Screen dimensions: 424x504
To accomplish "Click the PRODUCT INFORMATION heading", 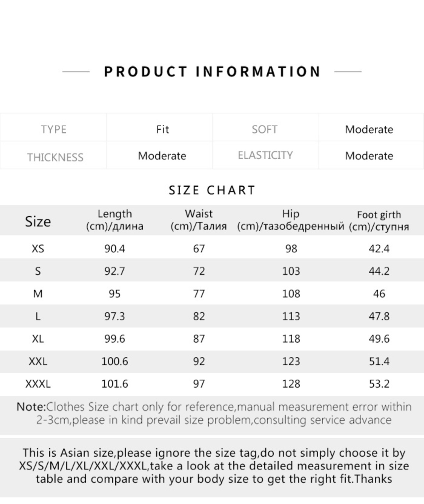I will click(212, 72).
